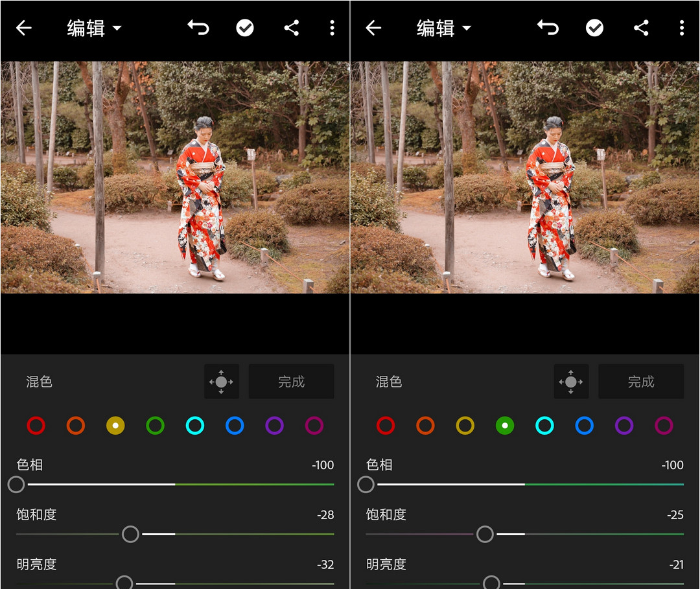Pick the cyan color channel in the right screen

pyautogui.click(x=544, y=426)
